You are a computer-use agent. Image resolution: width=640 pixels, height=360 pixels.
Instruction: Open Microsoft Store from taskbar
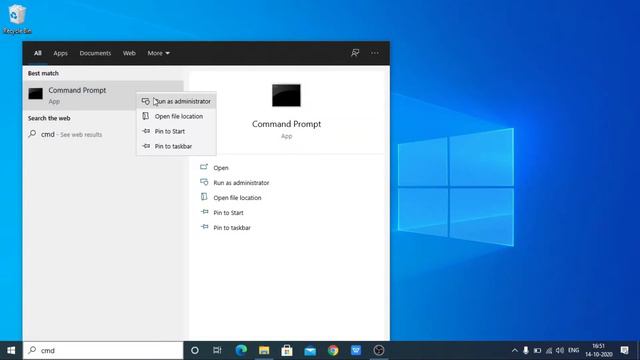click(287, 350)
